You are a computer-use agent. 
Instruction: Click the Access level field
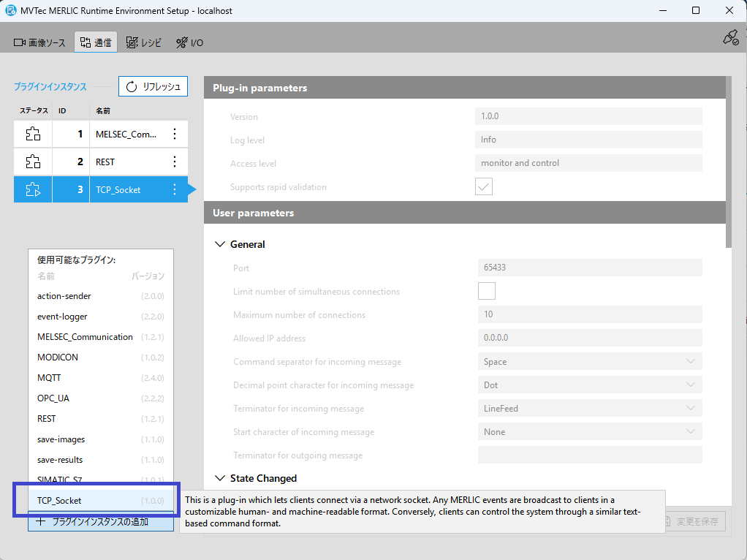[x=588, y=162]
